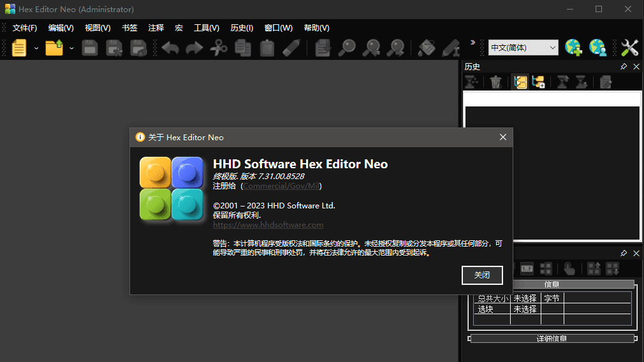This screenshot has height=362, width=644.
Task: Open the dropdown arrow beside New File
Action: [x=36, y=48]
